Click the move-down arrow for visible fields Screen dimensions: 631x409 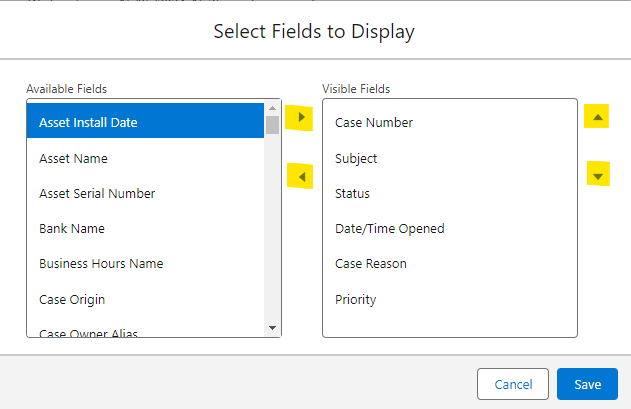pyautogui.click(x=597, y=176)
